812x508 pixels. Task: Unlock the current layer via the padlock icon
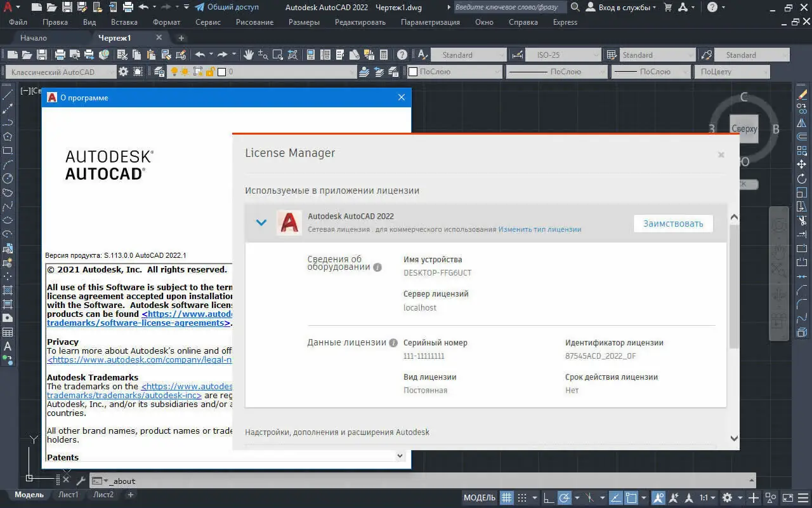(x=211, y=72)
